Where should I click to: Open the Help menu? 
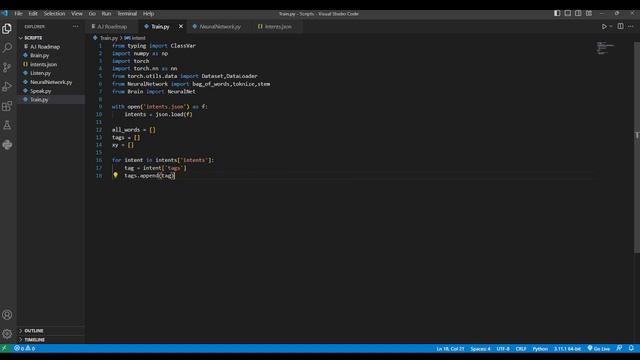[149, 13]
